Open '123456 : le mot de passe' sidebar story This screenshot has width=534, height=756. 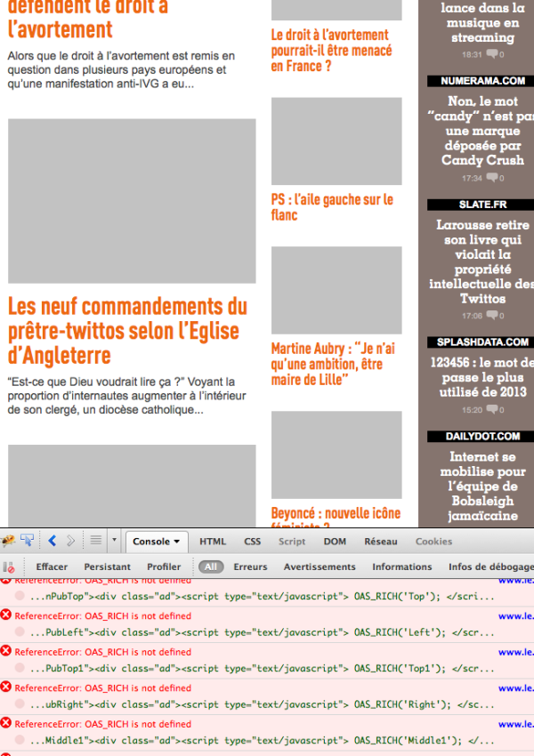pos(482,377)
